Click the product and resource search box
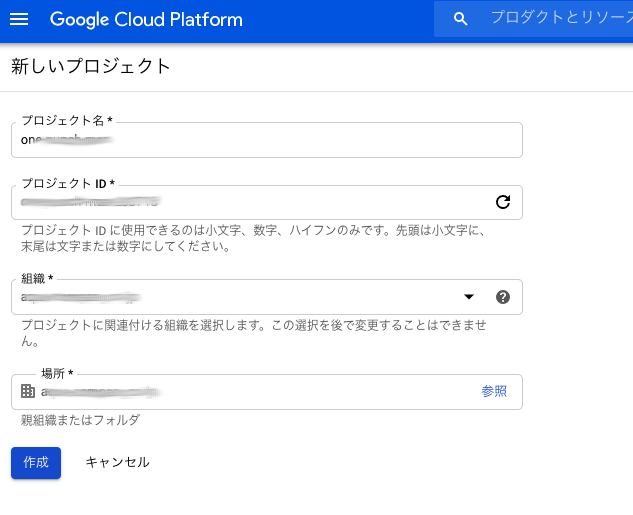633x515 pixels. [533, 19]
